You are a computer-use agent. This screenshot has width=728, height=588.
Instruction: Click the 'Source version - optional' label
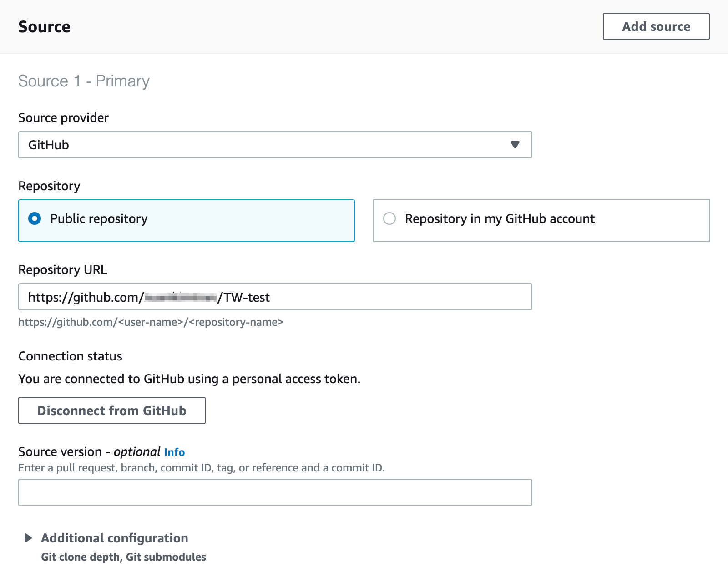click(89, 452)
